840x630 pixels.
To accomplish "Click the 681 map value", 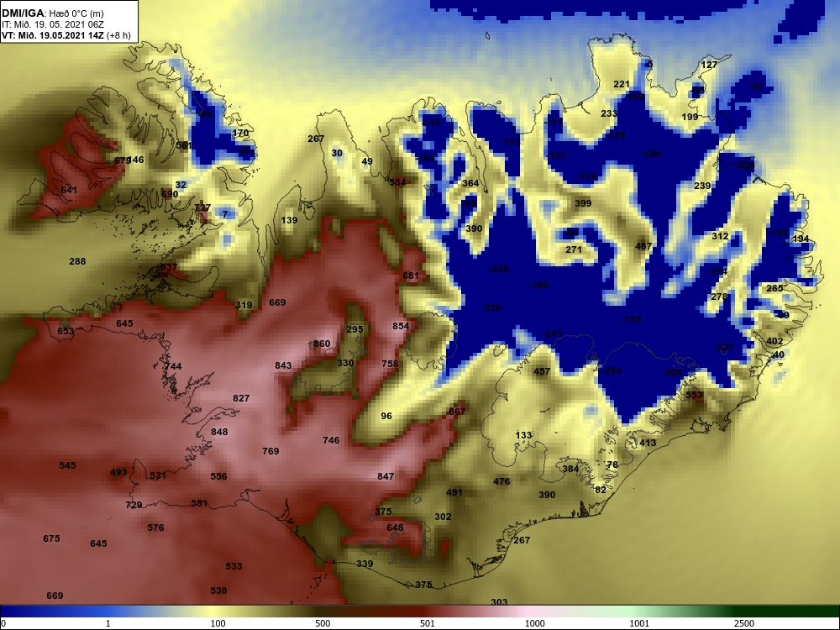I will pyautogui.click(x=411, y=276).
